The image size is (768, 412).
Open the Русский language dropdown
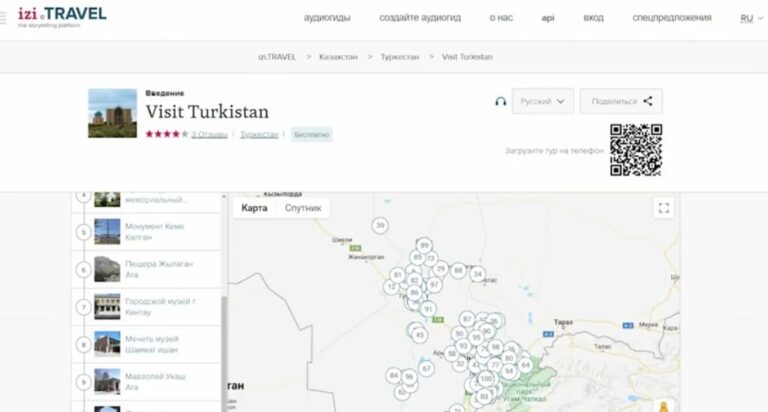pos(543,101)
